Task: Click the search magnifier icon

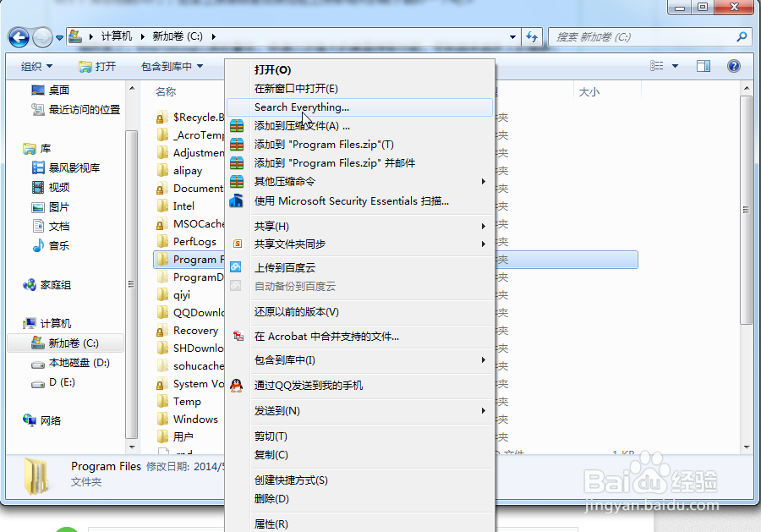Action: tap(742, 37)
